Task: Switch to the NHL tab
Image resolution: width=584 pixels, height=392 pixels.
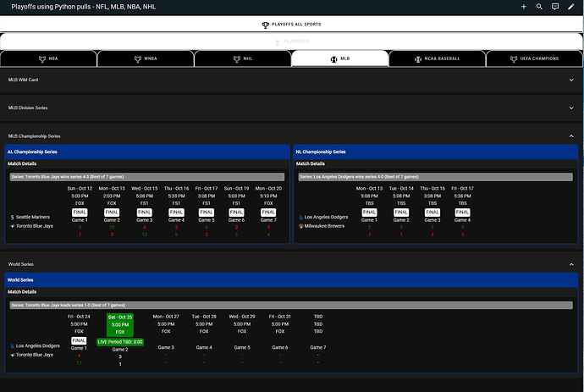Action: [243, 59]
